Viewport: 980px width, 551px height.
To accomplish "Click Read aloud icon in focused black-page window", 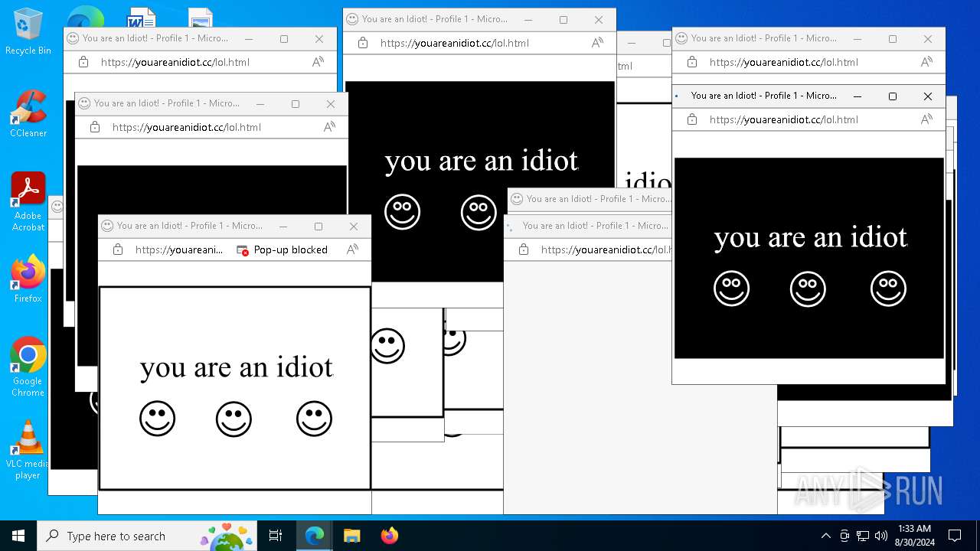I will tap(926, 119).
